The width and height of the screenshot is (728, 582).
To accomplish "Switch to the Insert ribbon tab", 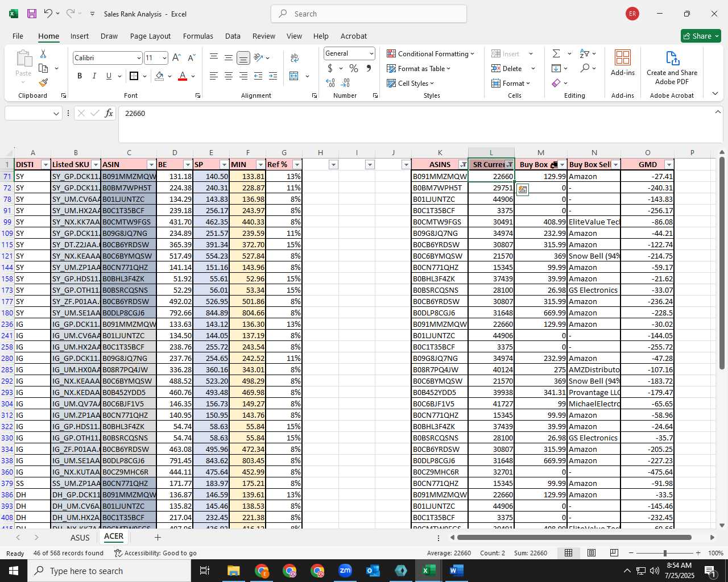I will click(80, 36).
